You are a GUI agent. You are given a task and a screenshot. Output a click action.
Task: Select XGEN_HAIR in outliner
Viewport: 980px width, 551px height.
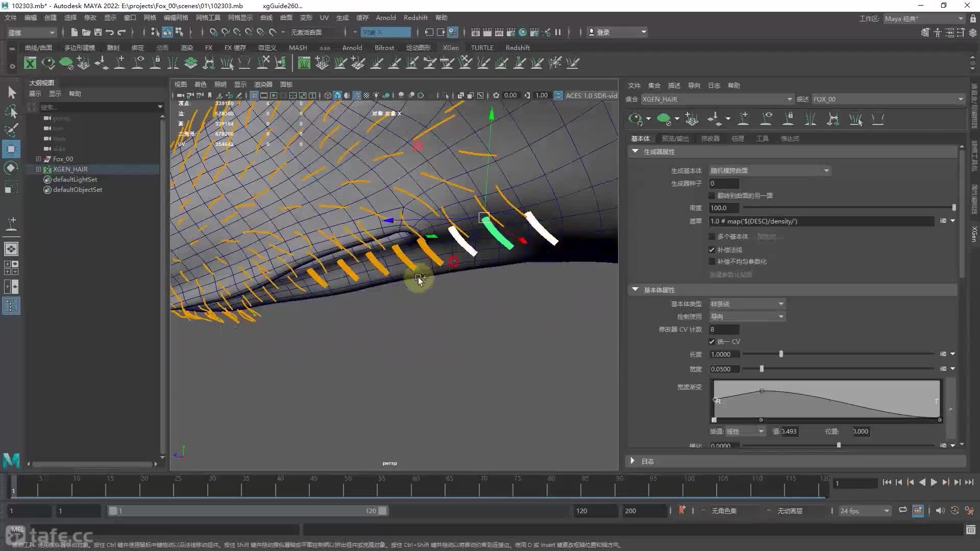click(x=70, y=169)
